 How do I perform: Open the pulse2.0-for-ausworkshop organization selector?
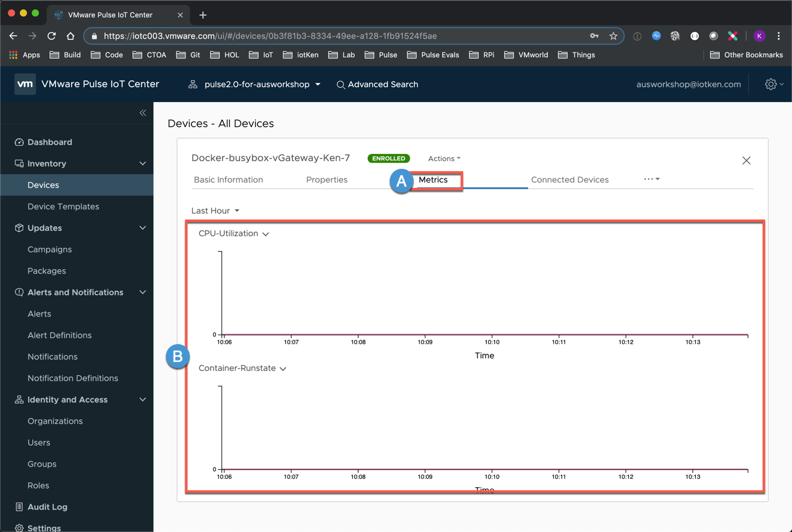click(x=257, y=85)
